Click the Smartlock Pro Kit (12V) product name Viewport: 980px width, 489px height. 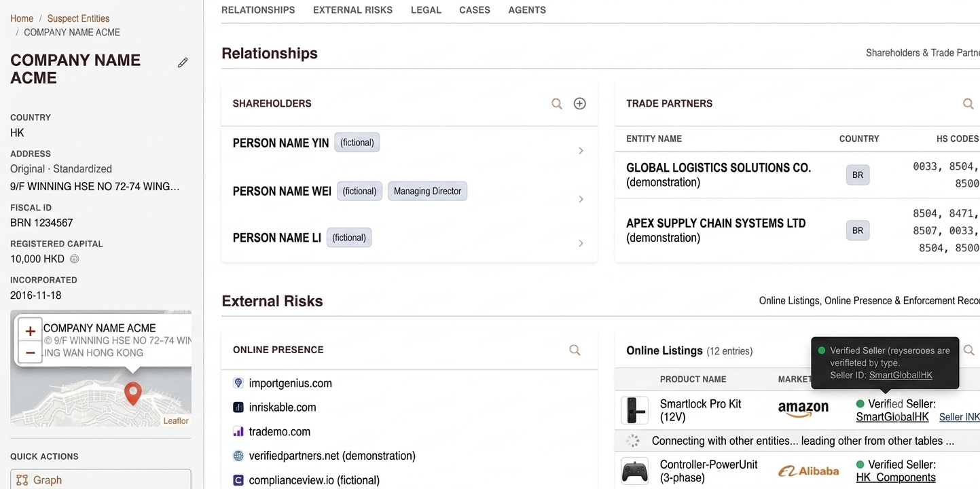point(701,410)
